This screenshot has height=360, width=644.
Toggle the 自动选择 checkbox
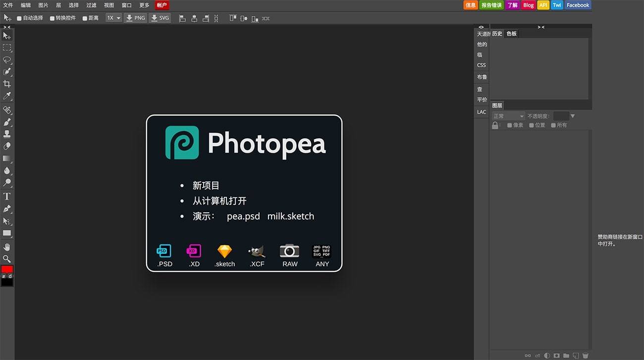point(19,18)
